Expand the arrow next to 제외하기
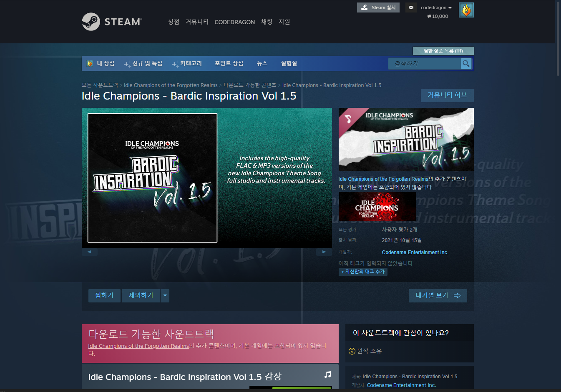 165,295
